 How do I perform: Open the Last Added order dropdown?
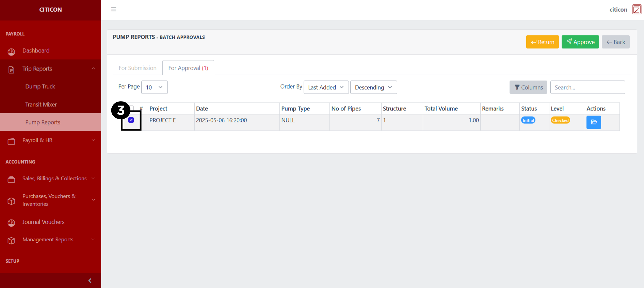point(326,87)
